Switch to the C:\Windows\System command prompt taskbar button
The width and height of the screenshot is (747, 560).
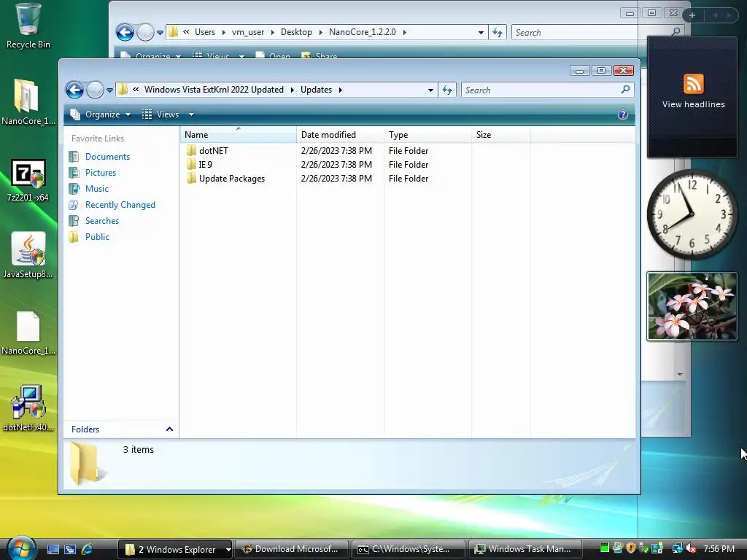pyautogui.click(x=408, y=549)
